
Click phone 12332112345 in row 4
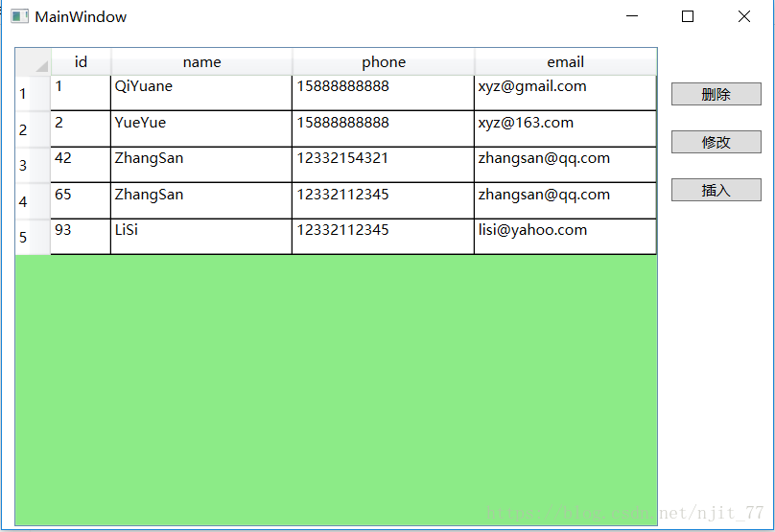coord(384,201)
